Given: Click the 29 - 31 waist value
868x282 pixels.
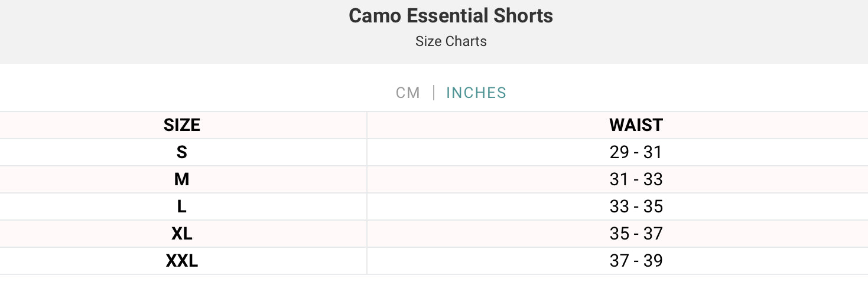Looking at the screenshot, I should pos(636,152).
